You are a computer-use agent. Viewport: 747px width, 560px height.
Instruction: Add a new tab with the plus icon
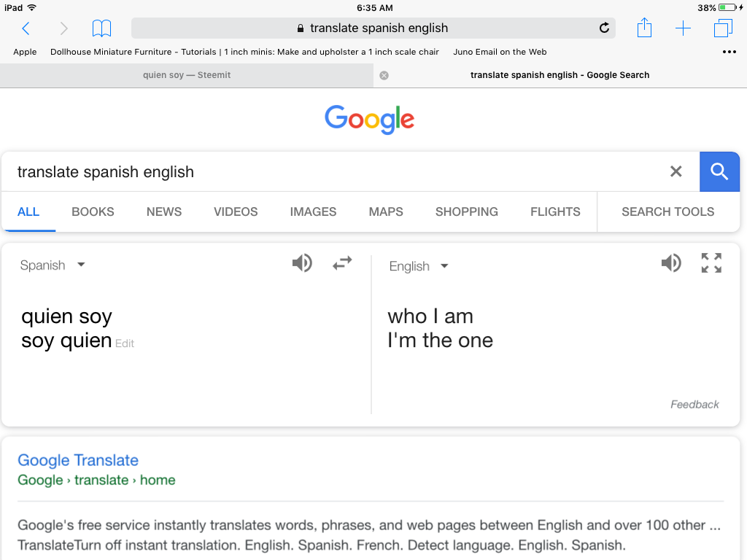(x=683, y=28)
